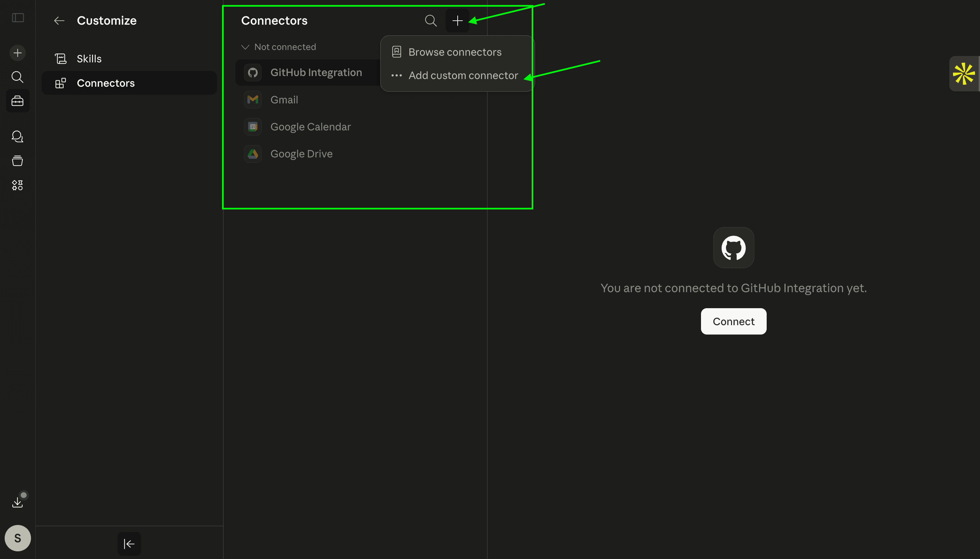
Task: Go back with the Customize arrow
Action: pos(59,21)
